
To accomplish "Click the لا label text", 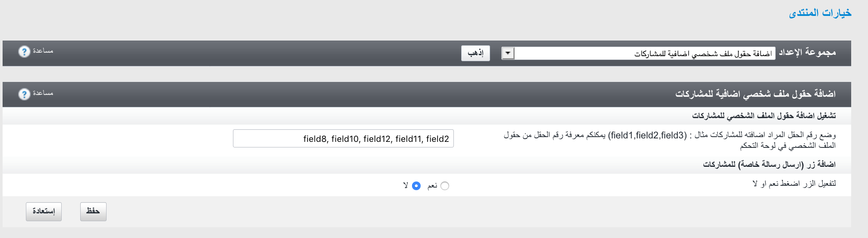I will coord(406,186).
